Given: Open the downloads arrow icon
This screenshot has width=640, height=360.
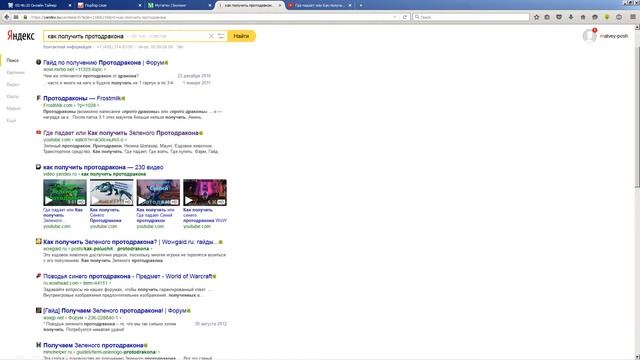Looking at the screenshot, I should [x=571, y=17].
